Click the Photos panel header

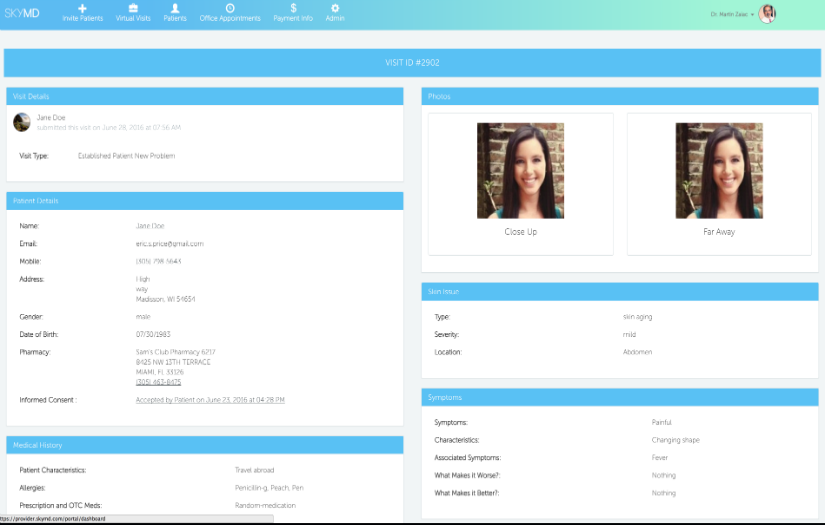click(x=620, y=96)
